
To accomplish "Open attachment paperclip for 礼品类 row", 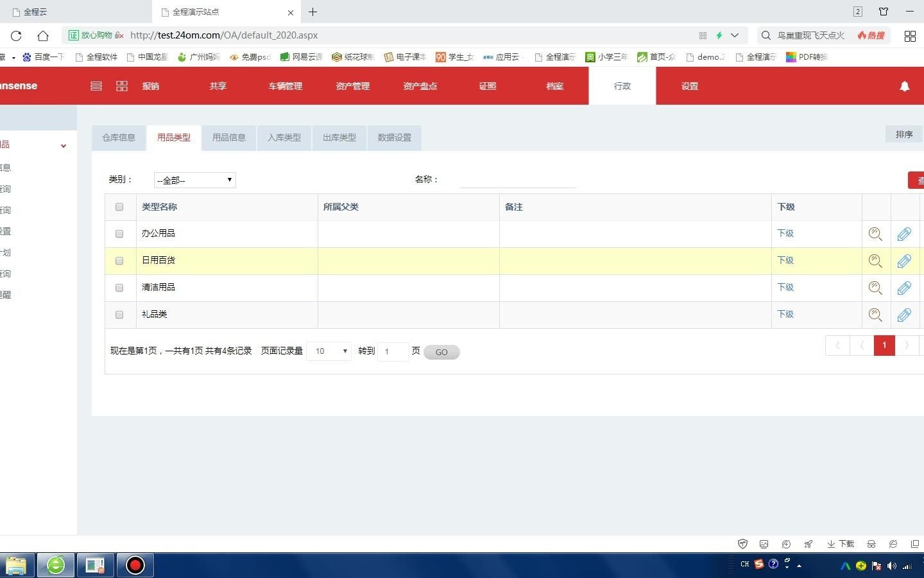I will (x=904, y=315).
